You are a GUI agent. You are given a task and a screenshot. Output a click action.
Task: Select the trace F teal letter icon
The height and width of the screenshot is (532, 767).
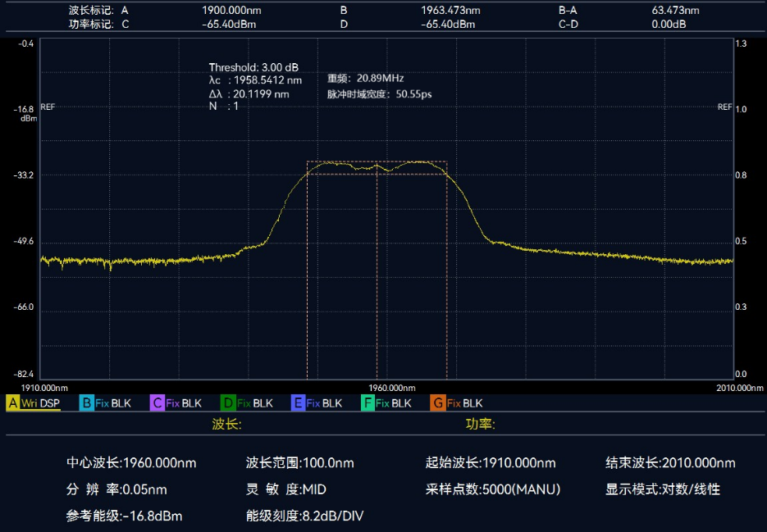click(x=368, y=403)
